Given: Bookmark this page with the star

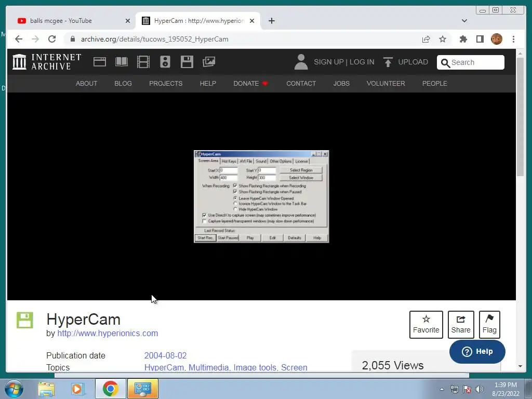Looking at the screenshot, I should click(443, 39).
